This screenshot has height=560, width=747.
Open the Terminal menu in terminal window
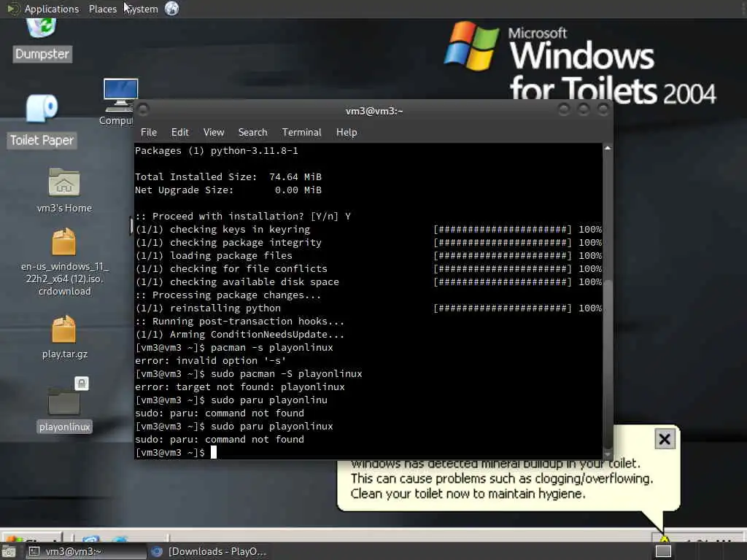(x=301, y=133)
